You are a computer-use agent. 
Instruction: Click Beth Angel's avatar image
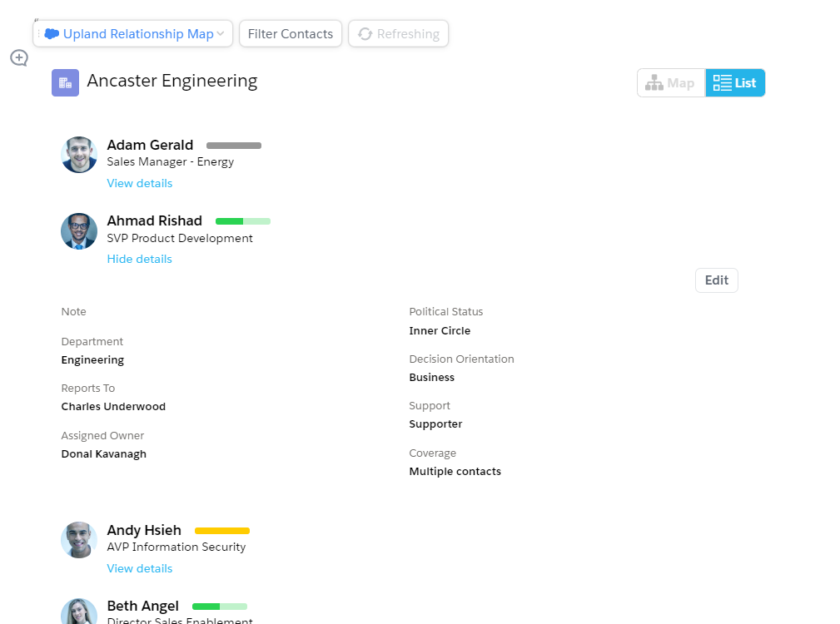coord(79,613)
